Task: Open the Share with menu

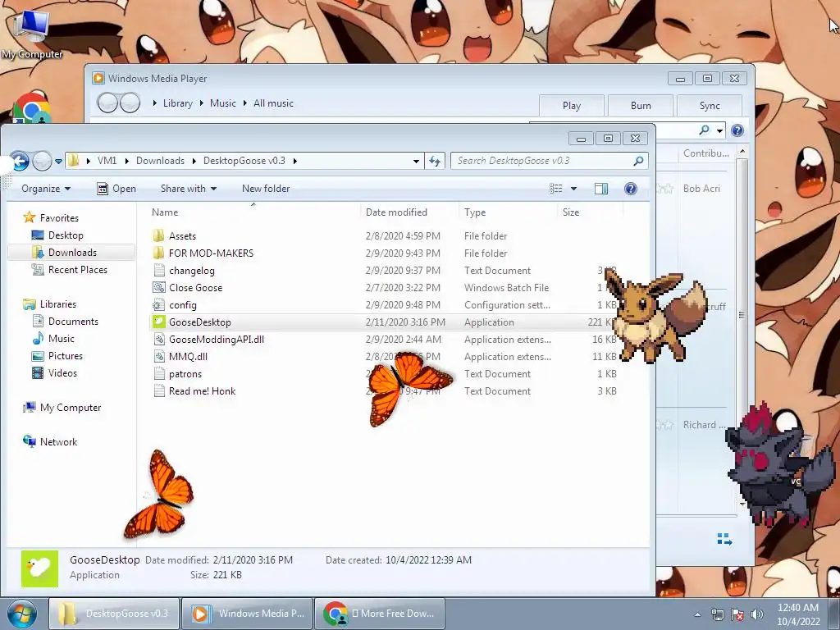Action: [189, 189]
